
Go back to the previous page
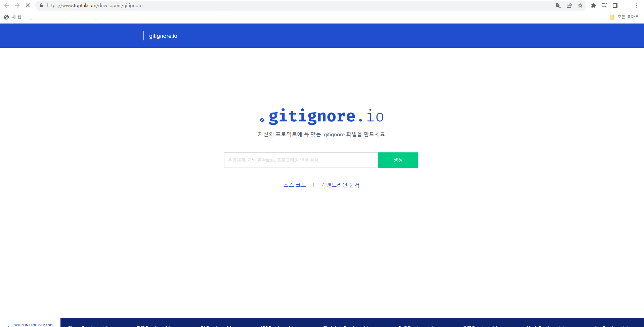[x=6, y=5]
